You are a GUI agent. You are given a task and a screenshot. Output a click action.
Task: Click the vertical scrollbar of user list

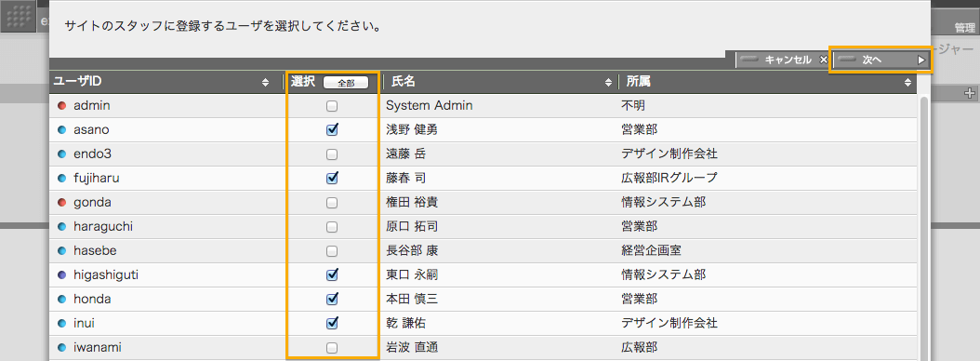coord(923,225)
